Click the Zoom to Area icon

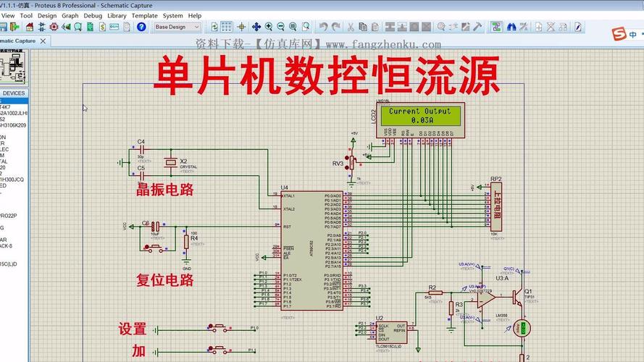(x=306, y=27)
